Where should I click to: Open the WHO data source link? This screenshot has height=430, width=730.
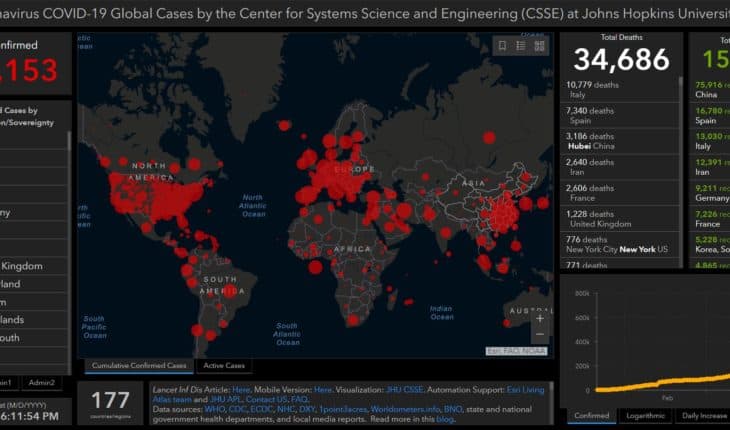[215, 410]
